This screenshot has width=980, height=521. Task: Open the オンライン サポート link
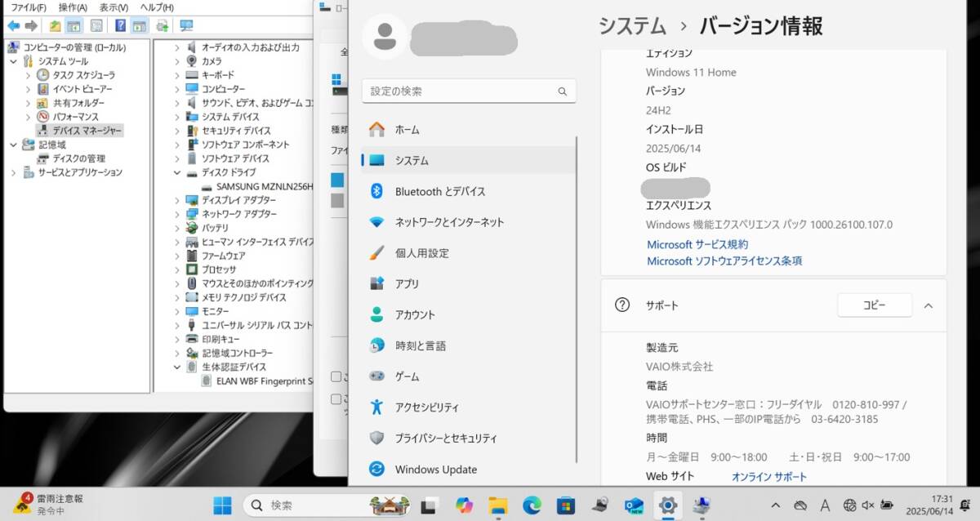[x=769, y=477]
